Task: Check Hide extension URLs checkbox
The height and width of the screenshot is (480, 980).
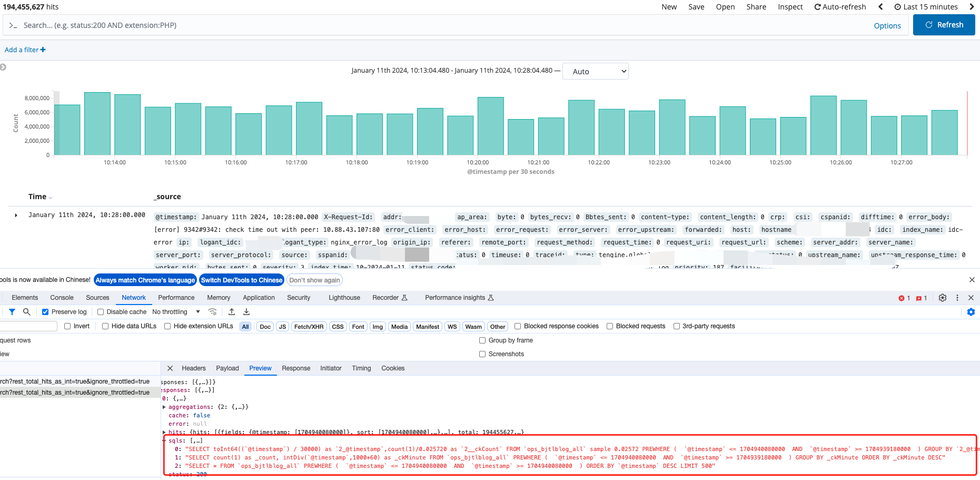Action: coord(167,326)
